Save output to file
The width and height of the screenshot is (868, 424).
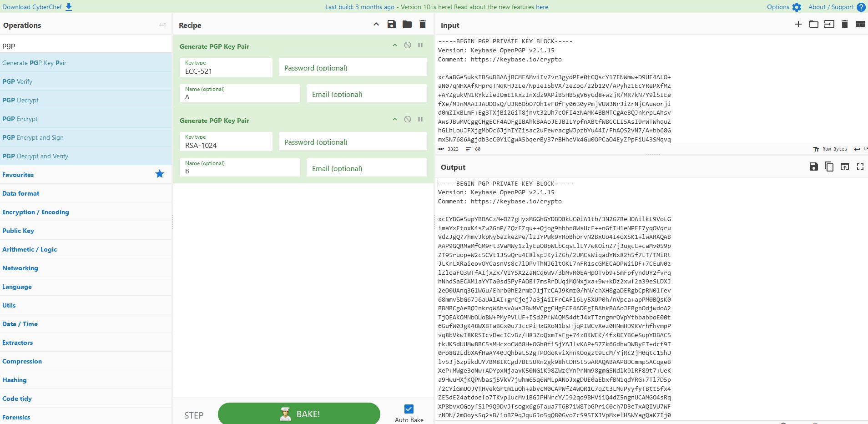tap(814, 167)
